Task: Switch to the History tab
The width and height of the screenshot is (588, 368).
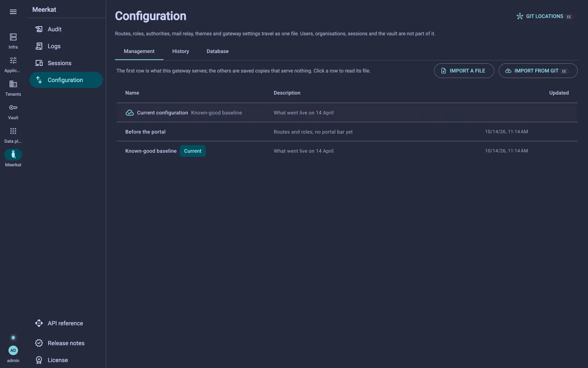Action: 180,51
